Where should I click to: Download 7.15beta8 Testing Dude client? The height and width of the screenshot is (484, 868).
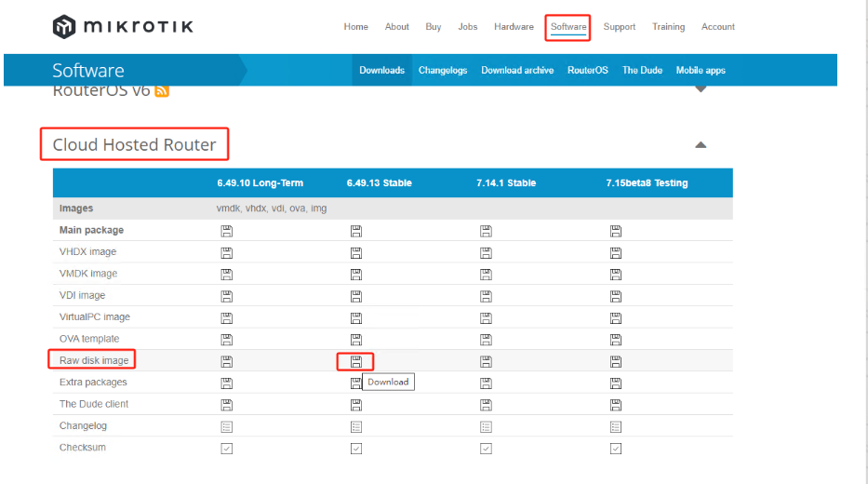(x=616, y=405)
